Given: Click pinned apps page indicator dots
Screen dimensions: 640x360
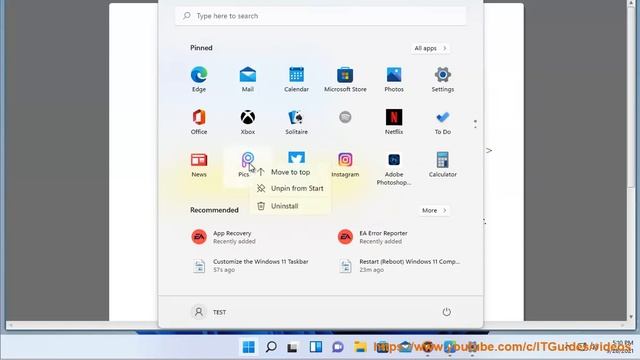Looking at the screenshot, I should 475,124.
